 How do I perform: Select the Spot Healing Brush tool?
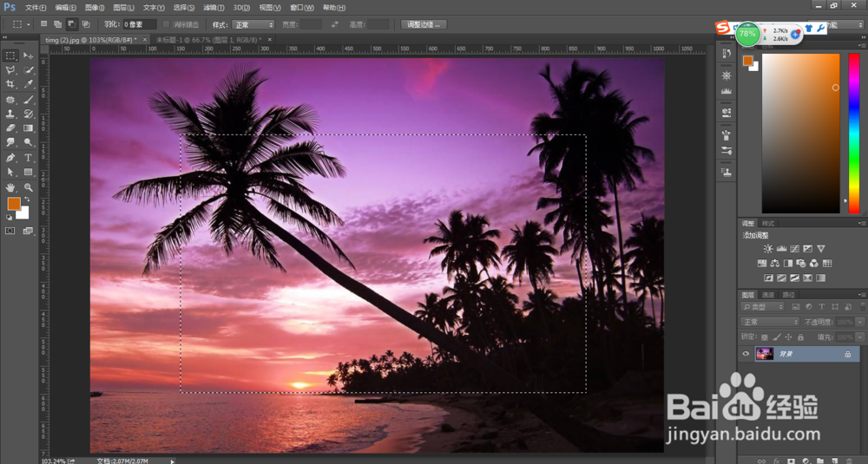[x=10, y=100]
